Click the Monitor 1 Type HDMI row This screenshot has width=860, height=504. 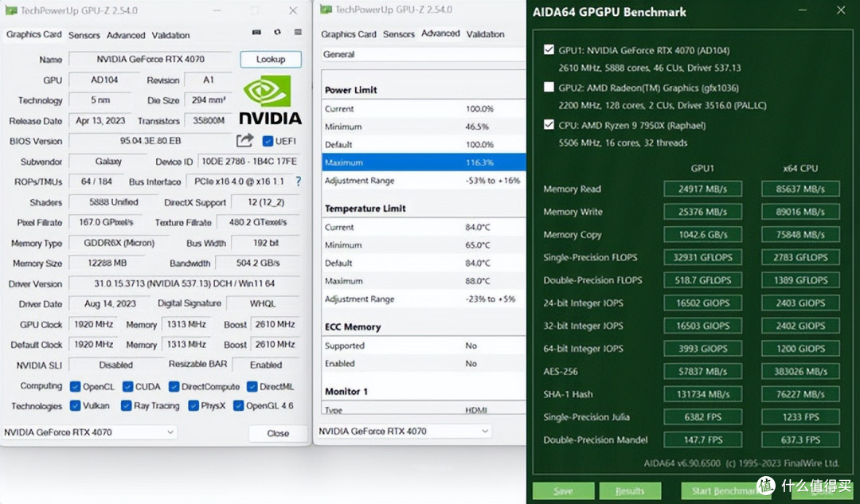coord(424,409)
